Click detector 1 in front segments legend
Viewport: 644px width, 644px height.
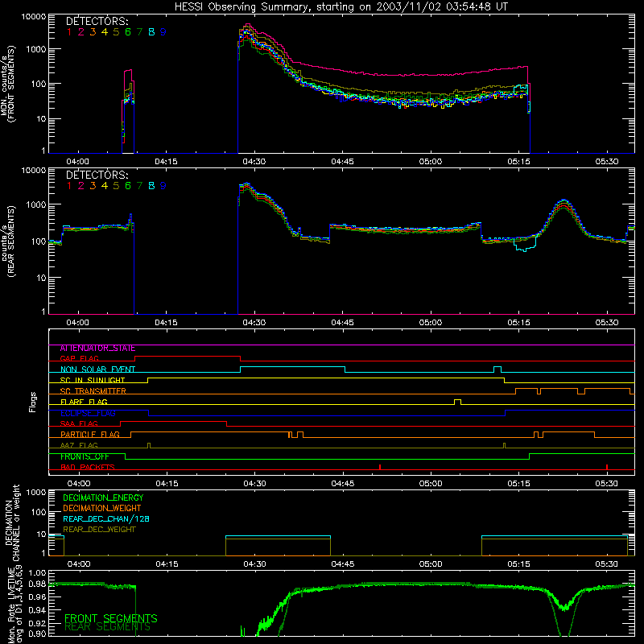click(x=69, y=32)
